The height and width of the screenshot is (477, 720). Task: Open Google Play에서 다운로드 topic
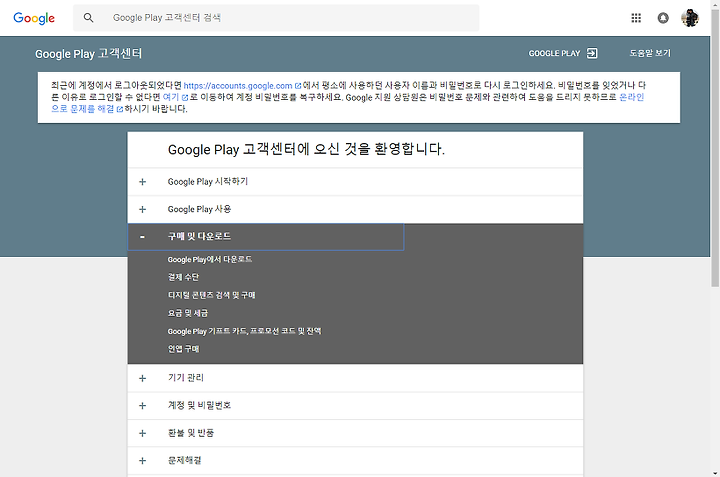209,259
